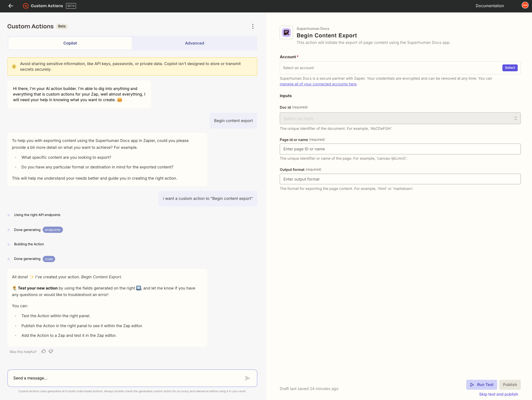Switch to the Copilot tab

pyautogui.click(x=70, y=43)
